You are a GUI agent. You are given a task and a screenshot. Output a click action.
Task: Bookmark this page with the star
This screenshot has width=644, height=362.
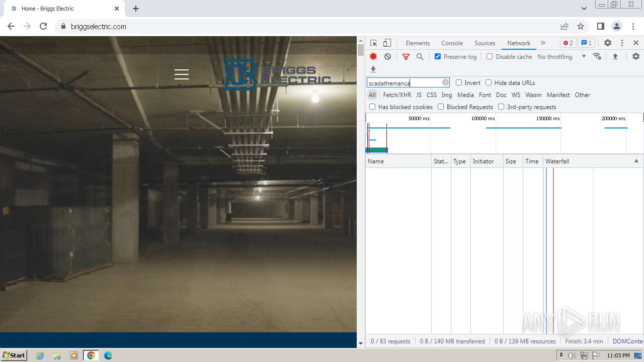coord(581,26)
